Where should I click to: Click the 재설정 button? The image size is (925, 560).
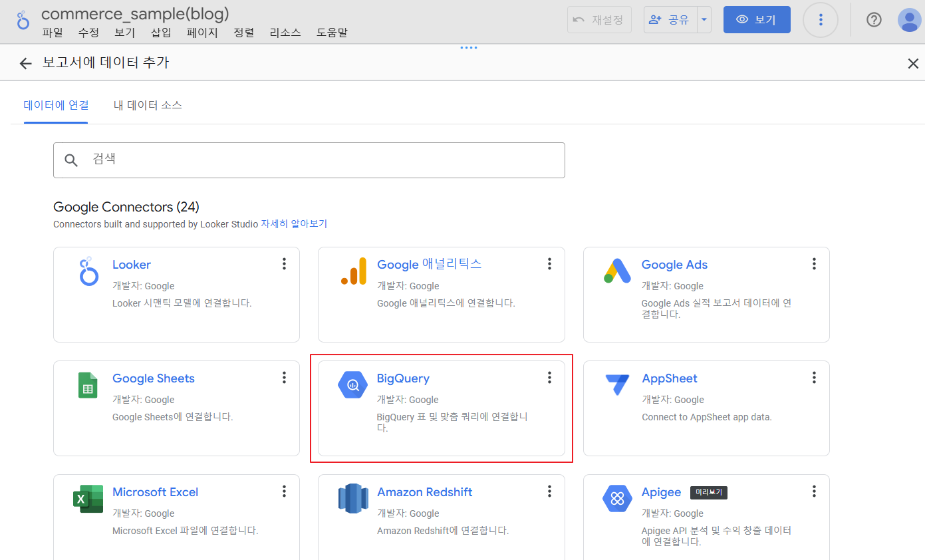pyautogui.click(x=599, y=20)
